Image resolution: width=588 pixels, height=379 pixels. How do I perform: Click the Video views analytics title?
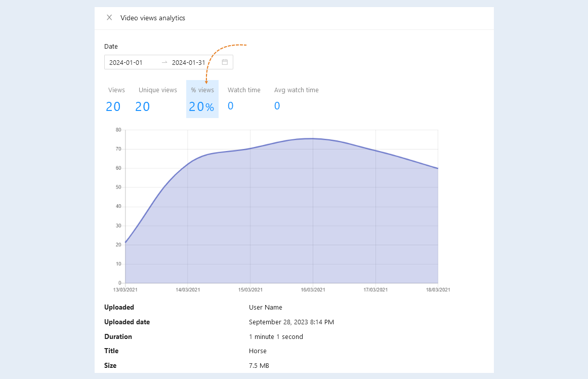pos(153,18)
